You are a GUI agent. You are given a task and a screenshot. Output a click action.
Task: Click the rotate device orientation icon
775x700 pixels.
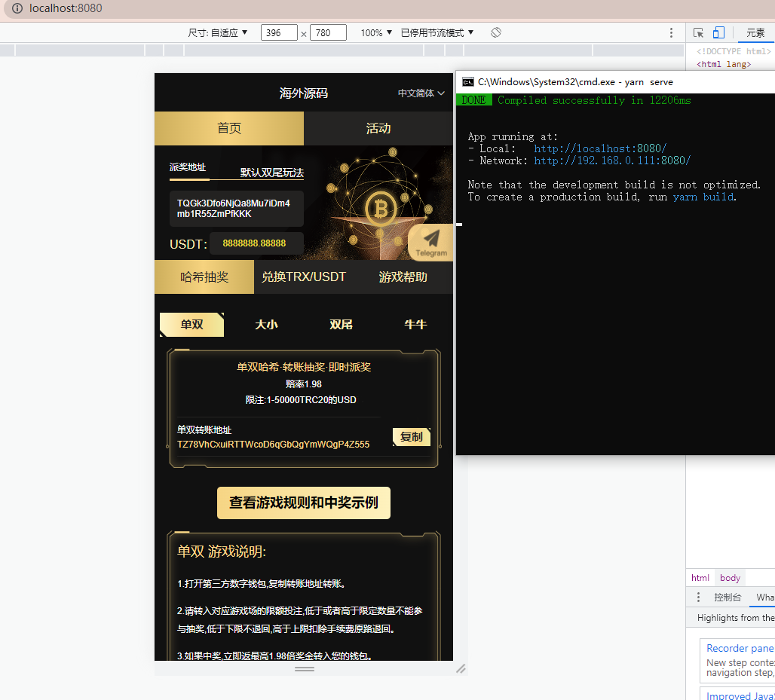click(x=496, y=32)
